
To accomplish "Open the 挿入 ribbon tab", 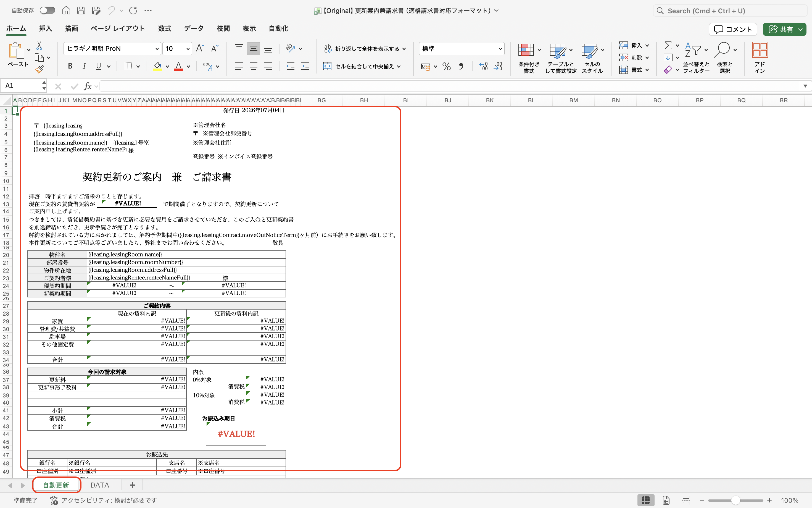I will tap(45, 28).
